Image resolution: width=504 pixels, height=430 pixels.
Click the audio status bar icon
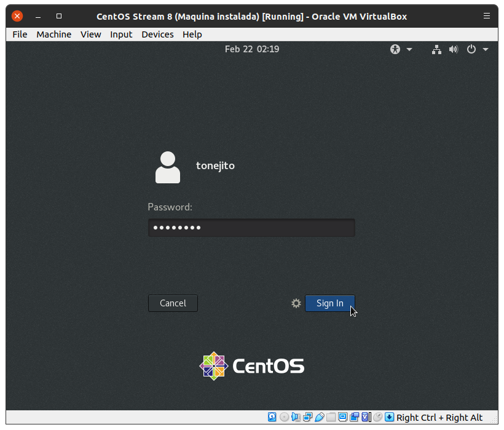296,417
